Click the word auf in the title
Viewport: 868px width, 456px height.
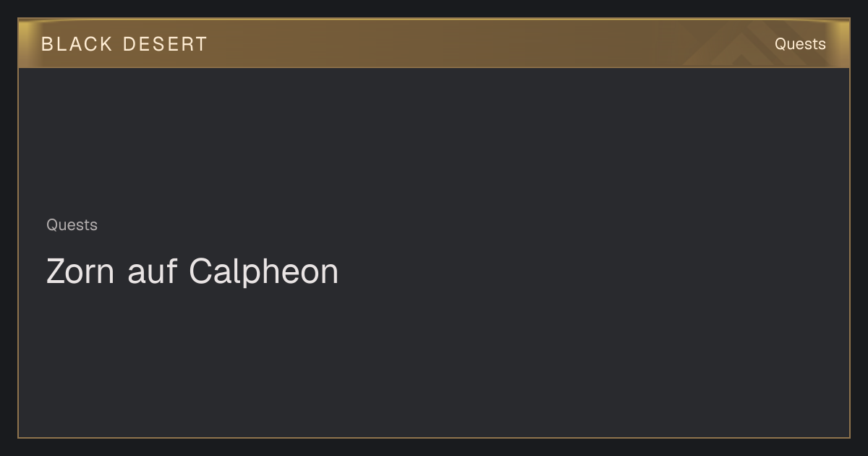click(152, 272)
